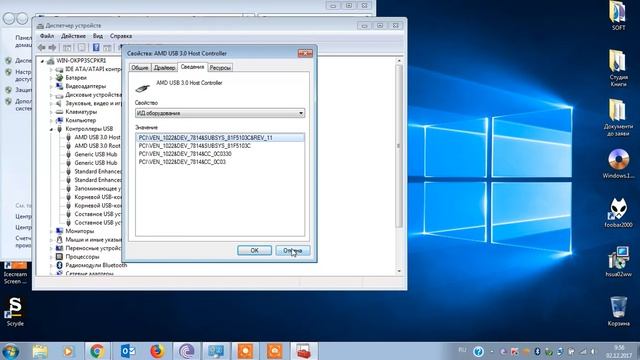Open the Действие menu
This screenshot has height=360, width=640.
coord(73,36)
